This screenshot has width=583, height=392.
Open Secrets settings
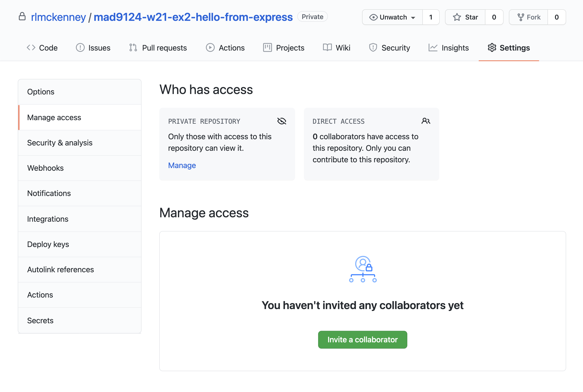[x=80, y=321]
